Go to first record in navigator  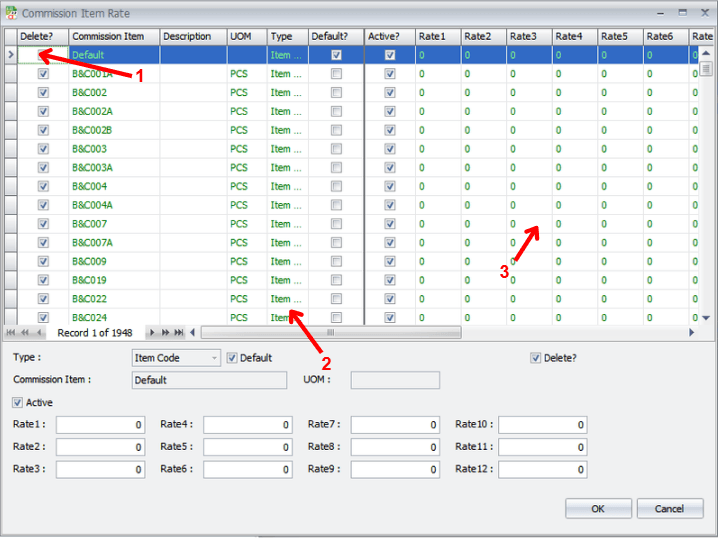click(11, 332)
